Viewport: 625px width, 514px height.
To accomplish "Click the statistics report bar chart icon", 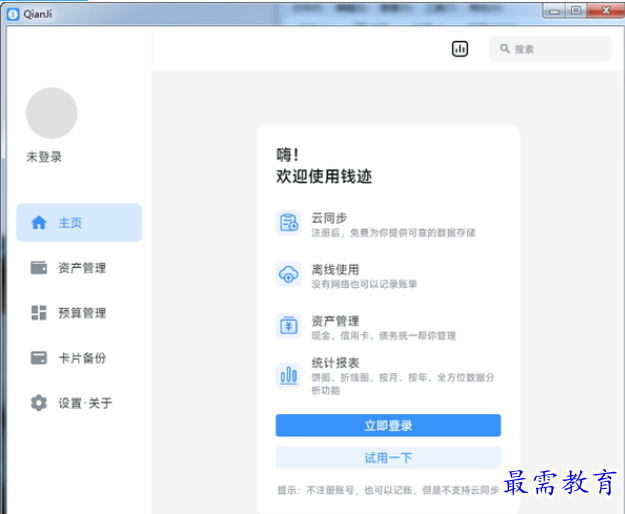I will tap(289, 376).
